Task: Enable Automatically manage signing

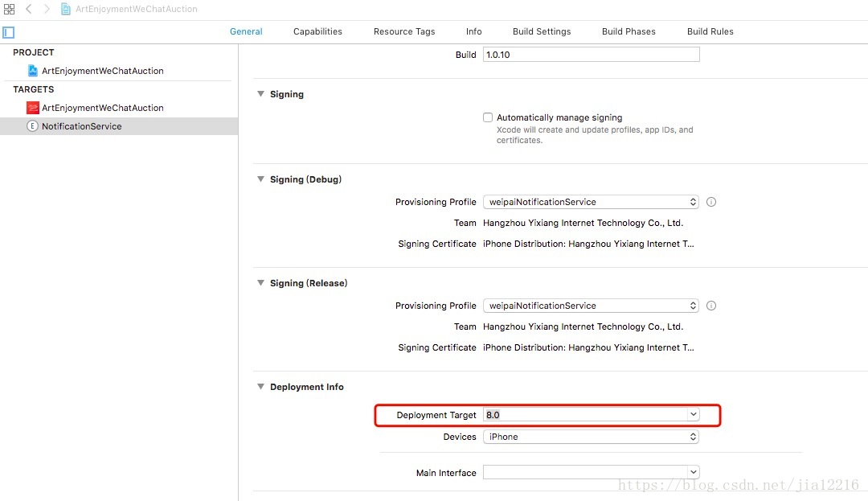Action: click(x=488, y=117)
